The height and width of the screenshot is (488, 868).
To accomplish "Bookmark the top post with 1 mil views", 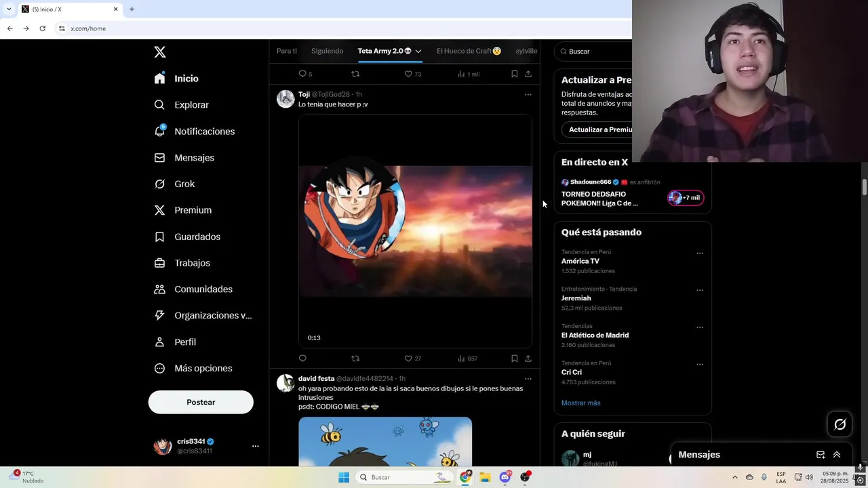I will click(x=515, y=74).
